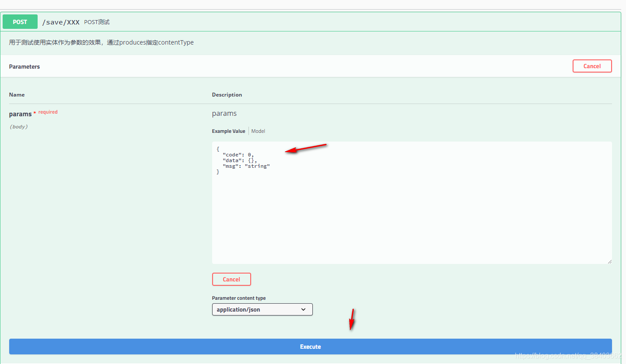
Task: Click the POST测试 summary text
Action: pyautogui.click(x=97, y=22)
